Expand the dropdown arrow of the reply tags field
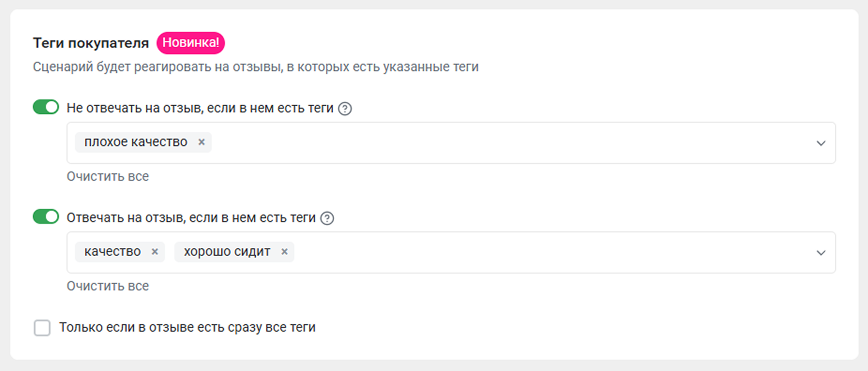868x371 pixels. coord(821,252)
